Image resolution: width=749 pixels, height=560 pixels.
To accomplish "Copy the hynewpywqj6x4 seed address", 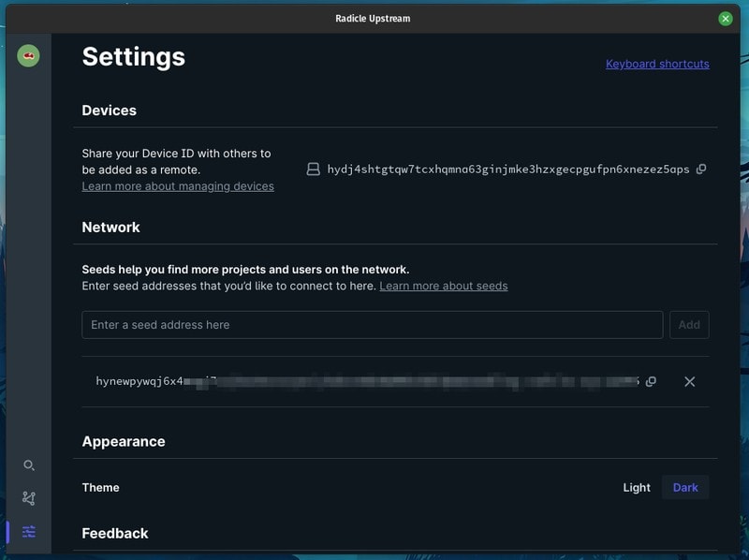I will click(x=651, y=381).
